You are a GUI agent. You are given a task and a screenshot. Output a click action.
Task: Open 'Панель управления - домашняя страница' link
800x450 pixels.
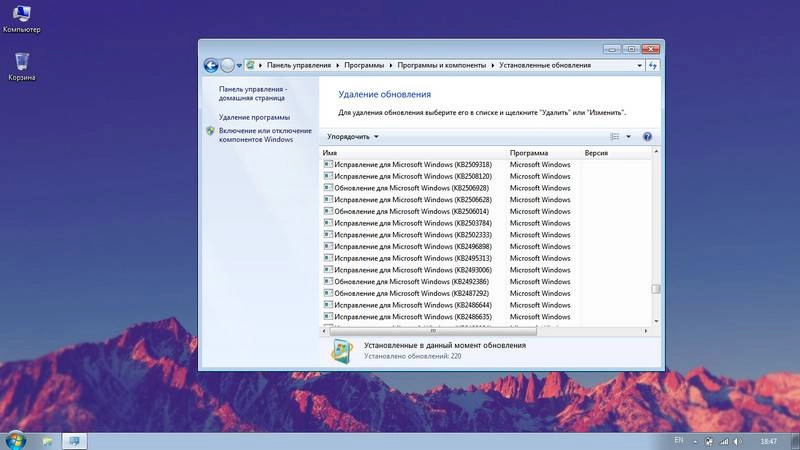pyautogui.click(x=253, y=93)
